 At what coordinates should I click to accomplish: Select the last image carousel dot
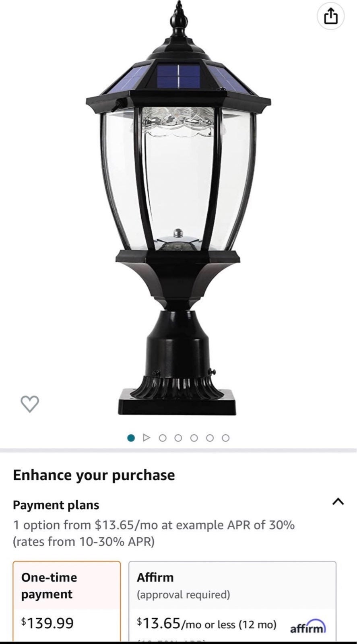pyautogui.click(x=225, y=438)
